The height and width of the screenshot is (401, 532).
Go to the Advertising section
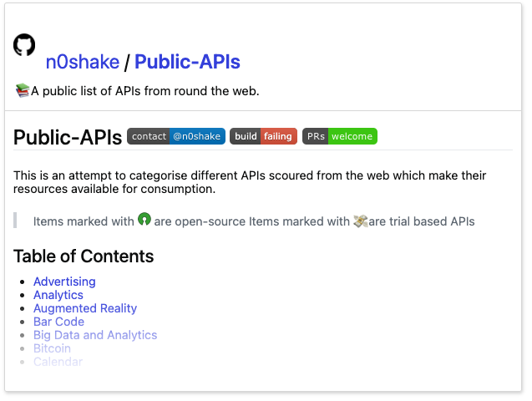64,282
